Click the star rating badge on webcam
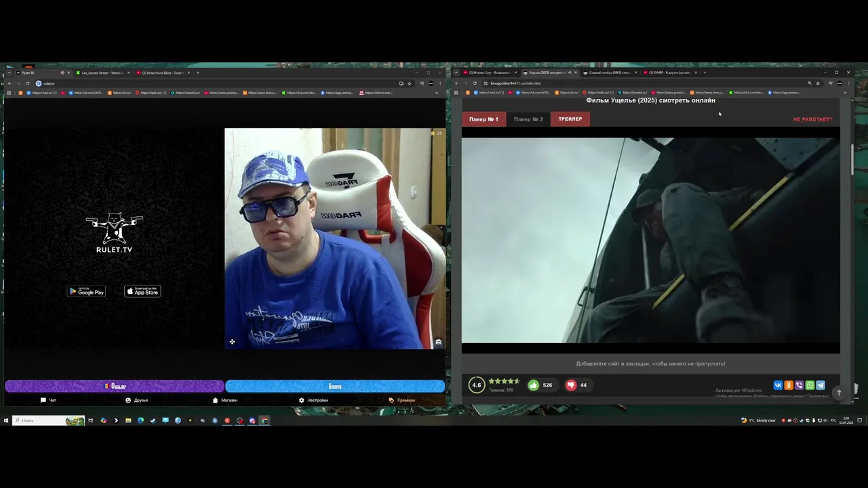The image size is (868, 488). tap(436, 133)
